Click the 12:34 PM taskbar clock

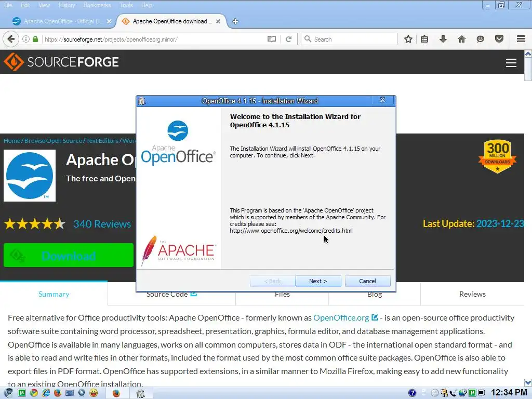point(509,393)
